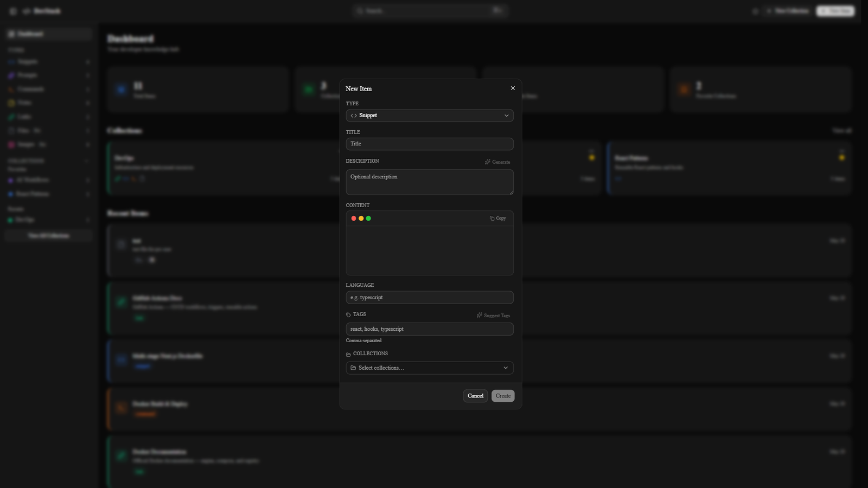
Task: Open the Type dropdown showing Snippet
Action: pos(430,115)
